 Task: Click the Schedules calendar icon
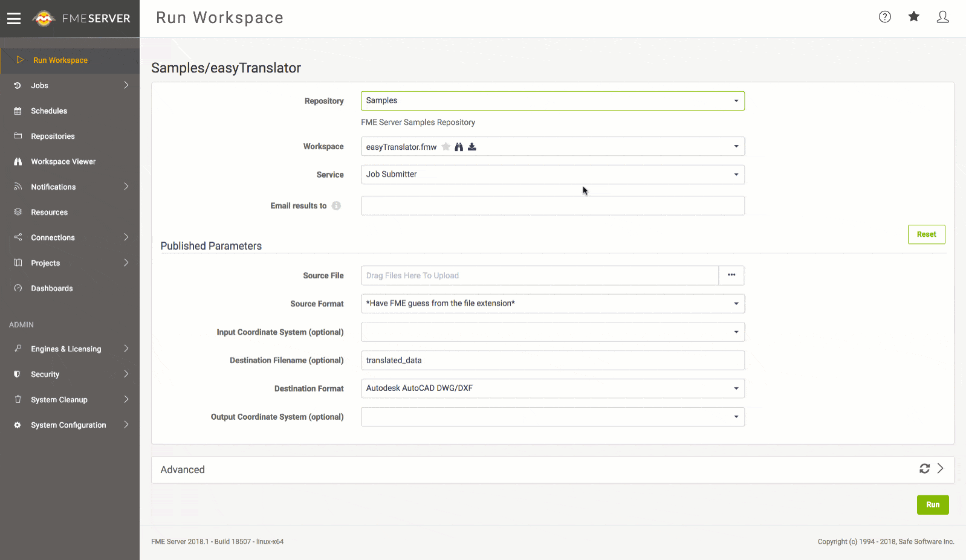click(x=18, y=111)
